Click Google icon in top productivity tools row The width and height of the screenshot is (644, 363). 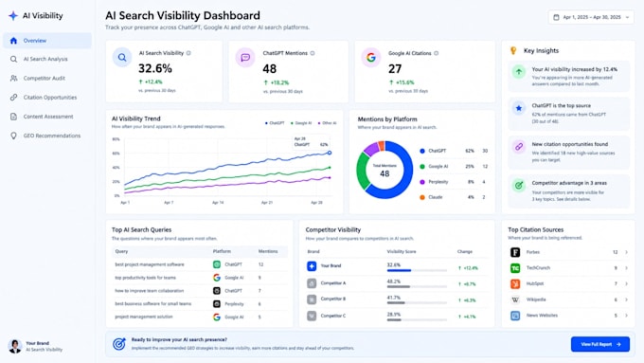coord(217,278)
